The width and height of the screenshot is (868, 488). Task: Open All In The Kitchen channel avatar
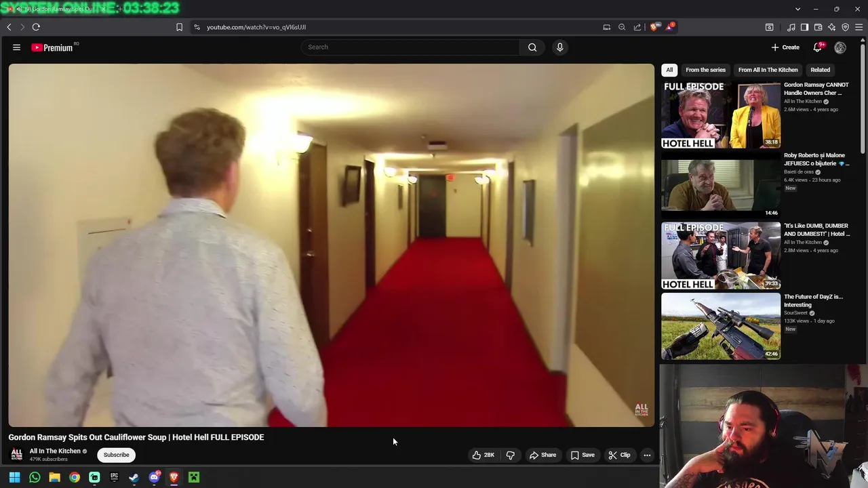pos(17,455)
